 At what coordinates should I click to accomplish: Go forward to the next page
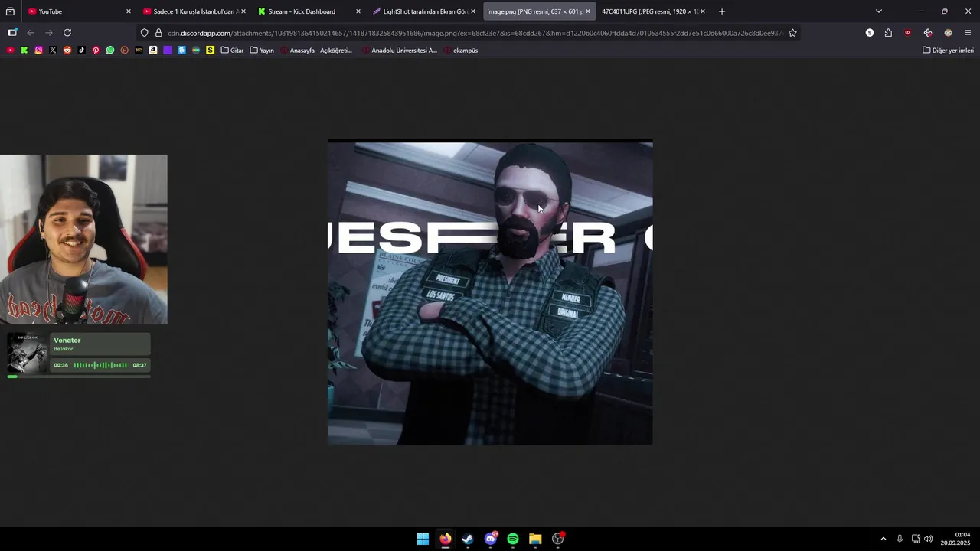pos(49,33)
